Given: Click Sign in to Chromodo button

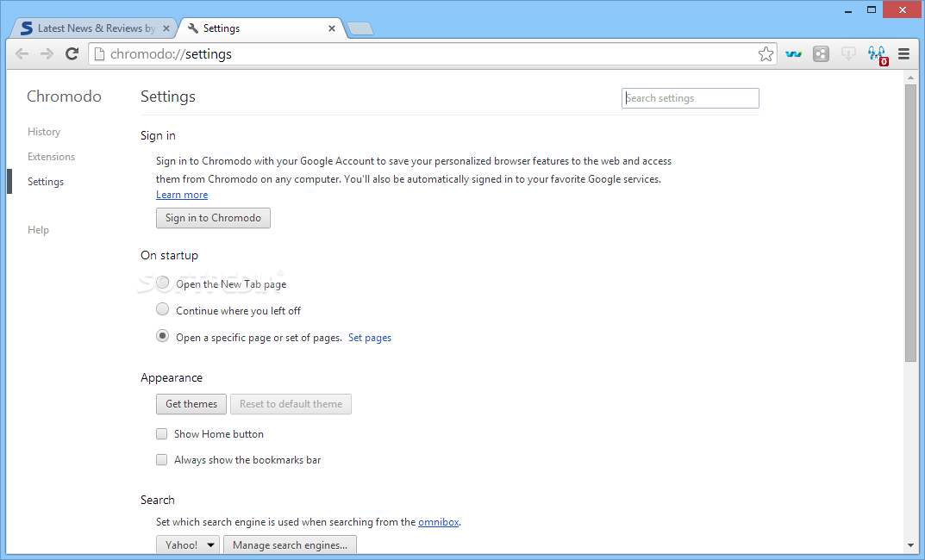Looking at the screenshot, I should (x=213, y=218).
